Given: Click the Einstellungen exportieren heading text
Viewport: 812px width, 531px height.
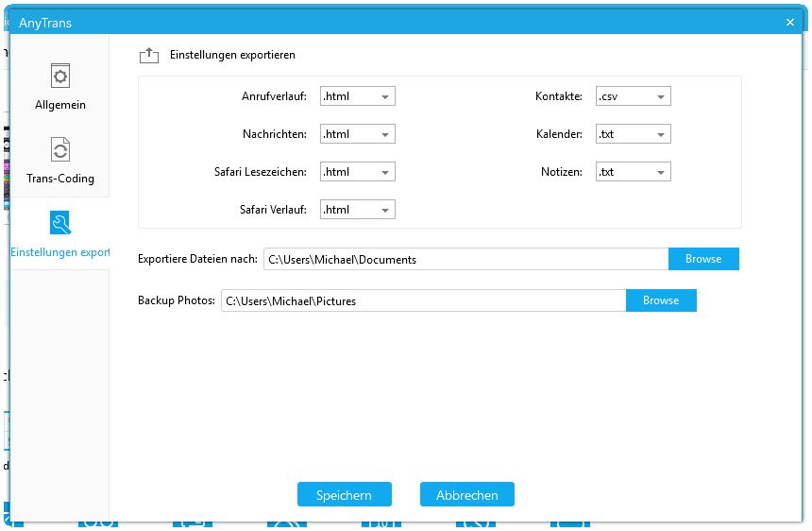Looking at the screenshot, I should tap(232, 55).
